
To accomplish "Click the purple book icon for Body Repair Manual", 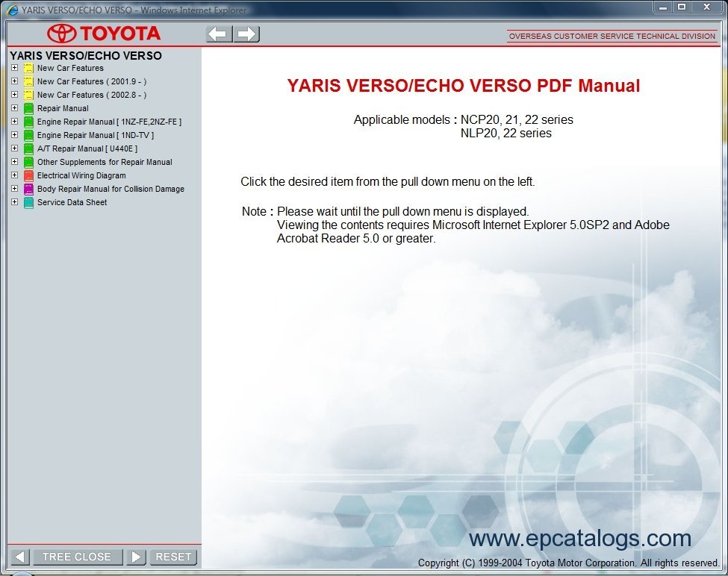I will pyautogui.click(x=28, y=190).
